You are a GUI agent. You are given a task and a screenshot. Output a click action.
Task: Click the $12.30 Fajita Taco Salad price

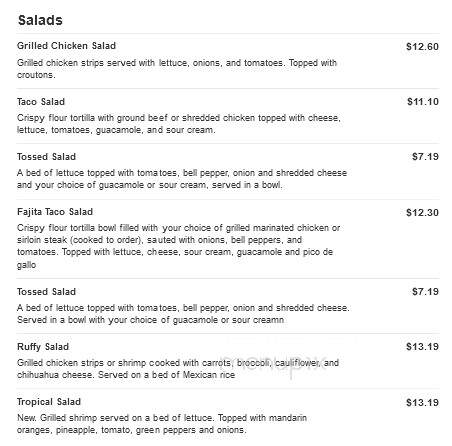pos(422,213)
